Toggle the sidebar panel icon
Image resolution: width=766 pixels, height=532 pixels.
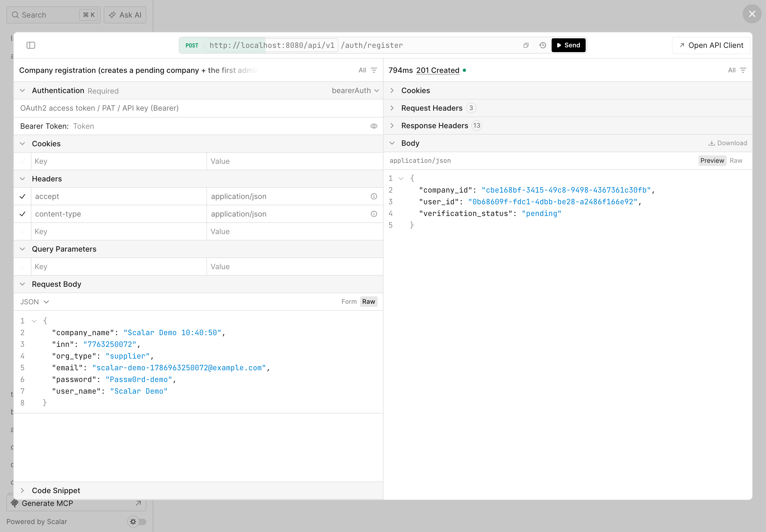pyautogui.click(x=31, y=45)
